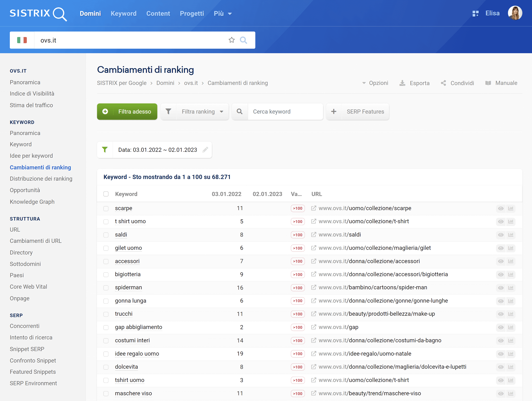Switch to Progetti top navigation tab

click(x=192, y=14)
